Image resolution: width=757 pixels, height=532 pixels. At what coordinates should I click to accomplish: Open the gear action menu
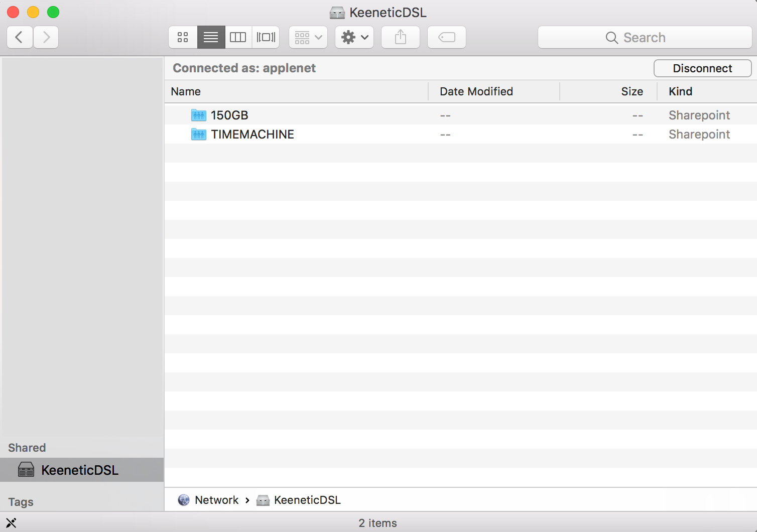click(x=354, y=37)
